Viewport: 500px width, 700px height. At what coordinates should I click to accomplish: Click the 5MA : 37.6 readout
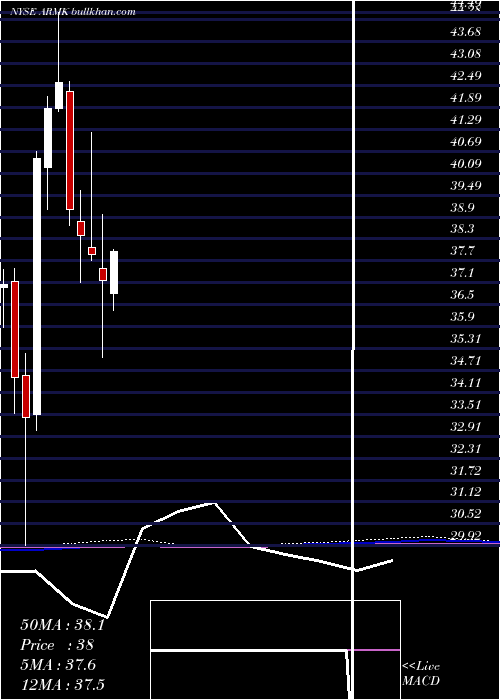[x=58, y=665]
